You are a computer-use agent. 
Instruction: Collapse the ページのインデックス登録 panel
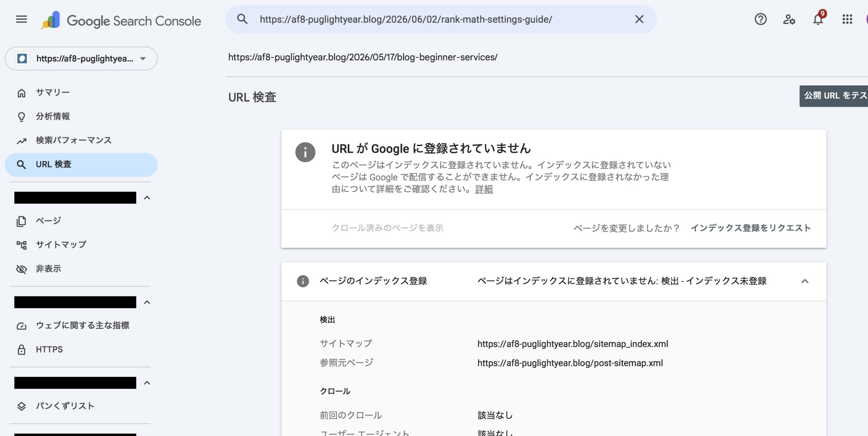point(805,281)
